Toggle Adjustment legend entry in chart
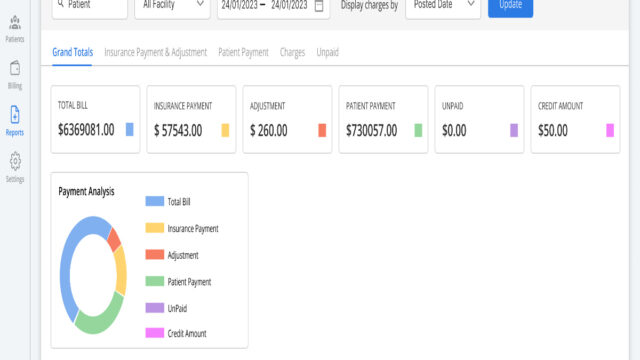Image resolution: width=640 pixels, height=360 pixels. point(172,255)
